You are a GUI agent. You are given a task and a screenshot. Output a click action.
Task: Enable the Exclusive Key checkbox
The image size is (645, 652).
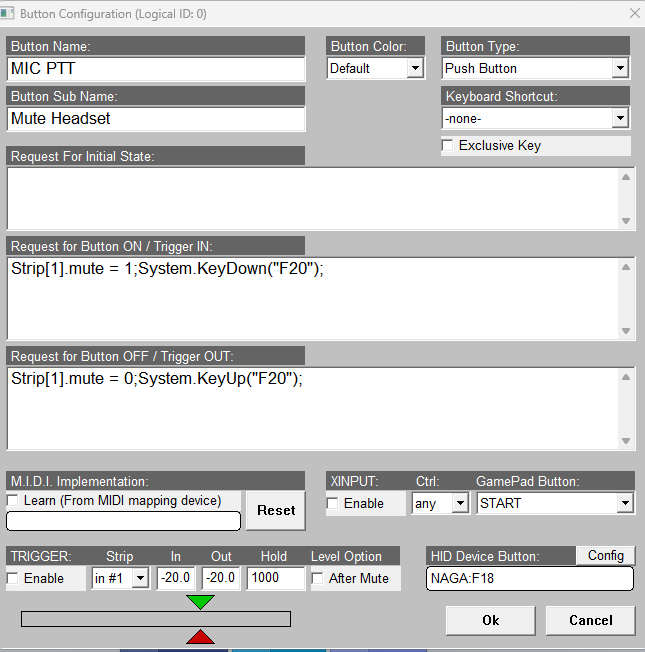click(x=449, y=146)
